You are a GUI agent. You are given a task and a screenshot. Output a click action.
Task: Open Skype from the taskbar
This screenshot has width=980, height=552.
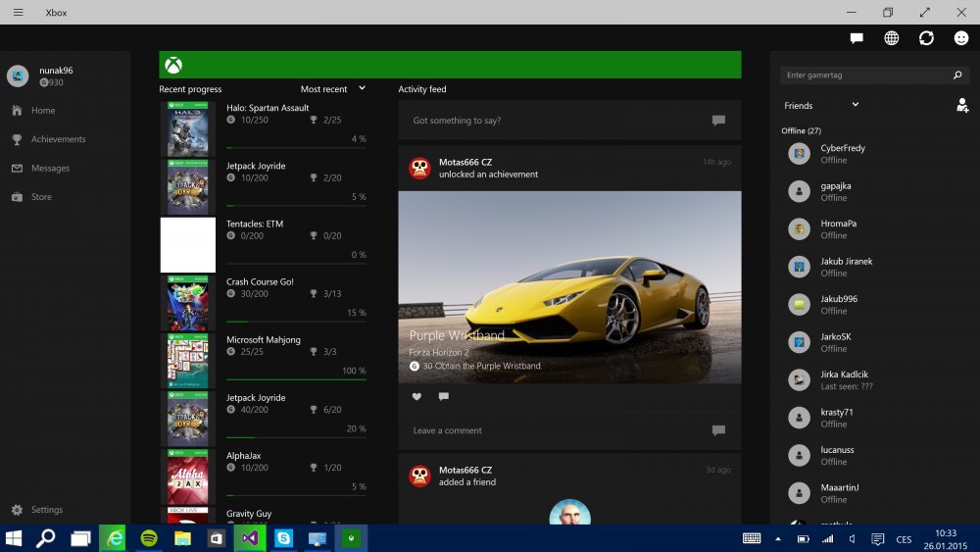(x=284, y=538)
